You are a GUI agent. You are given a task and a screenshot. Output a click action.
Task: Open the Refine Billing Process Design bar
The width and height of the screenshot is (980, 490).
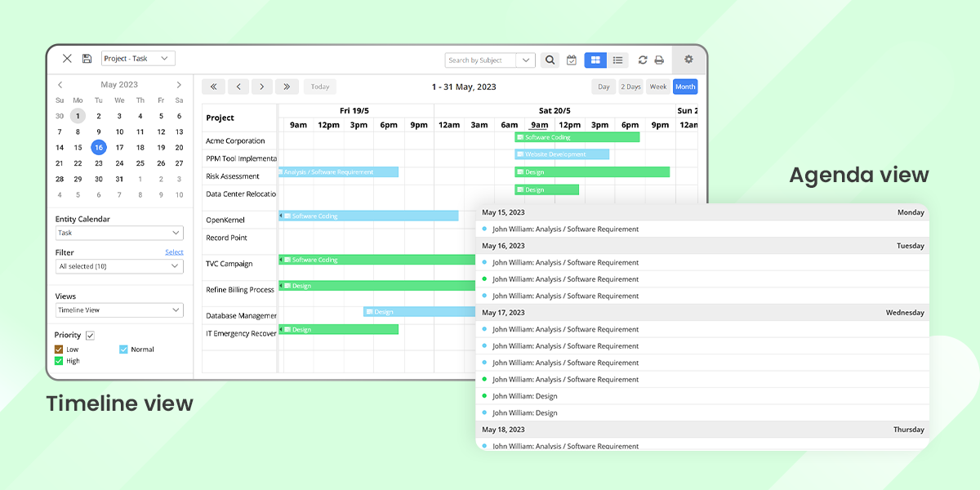pos(377,286)
